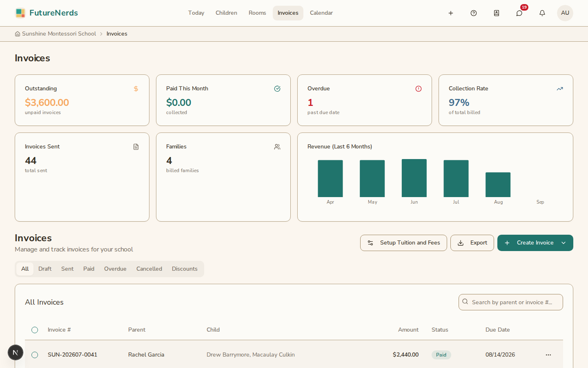Click the Jun revenue bar
Screen dimensions: 588x368
tap(414, 178)
